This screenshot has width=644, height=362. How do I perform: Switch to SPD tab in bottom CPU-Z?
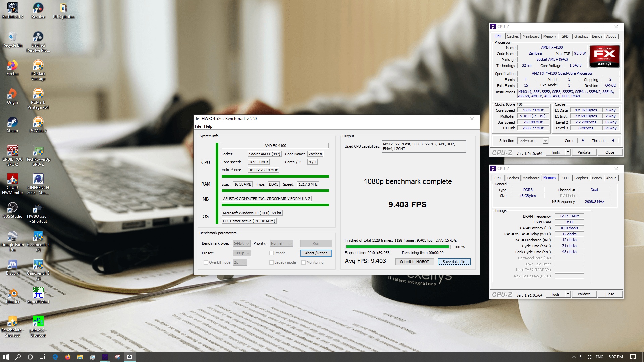pos(565,178)
